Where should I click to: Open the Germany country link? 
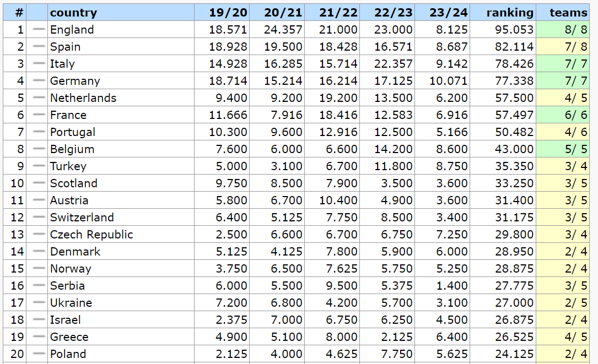point(75,81)
